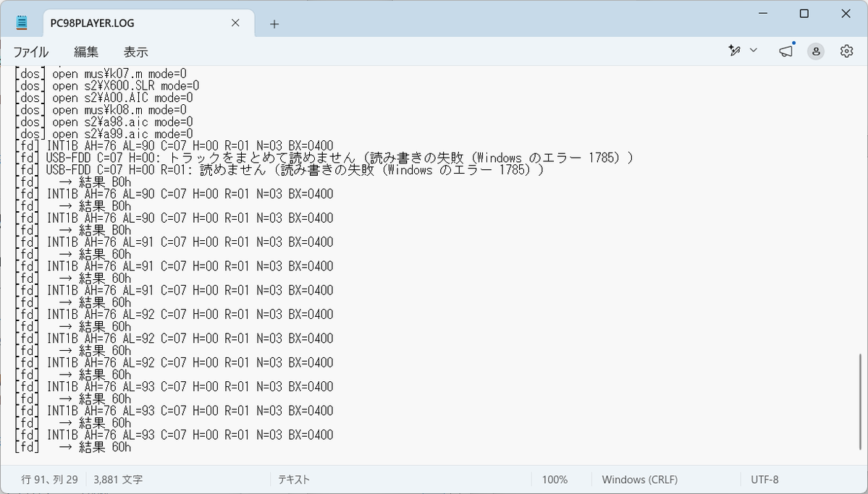Click the 'USB-FDD C=07 H=00 R=01: 読めません' line

tap(279, 171)
